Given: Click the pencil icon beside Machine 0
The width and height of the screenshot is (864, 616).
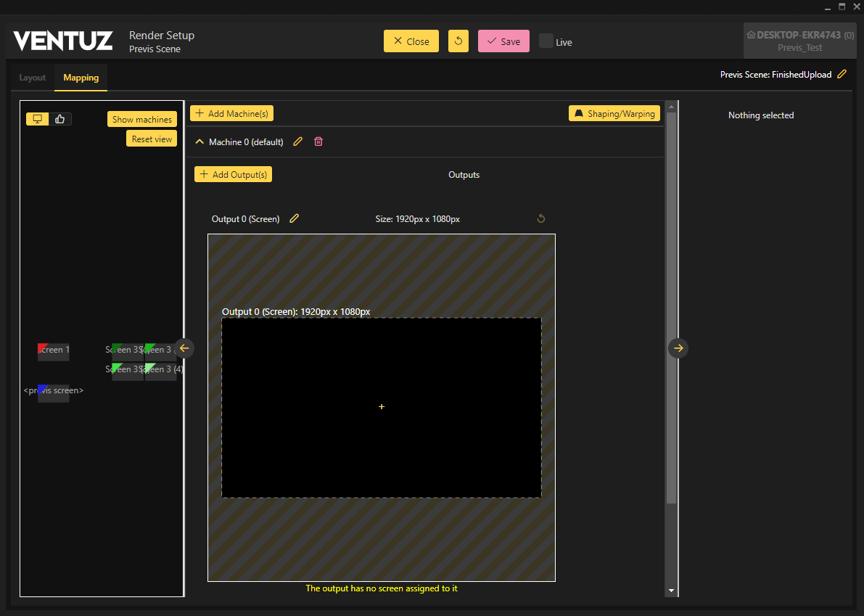Looking at the screenshot, I should 297,142.
